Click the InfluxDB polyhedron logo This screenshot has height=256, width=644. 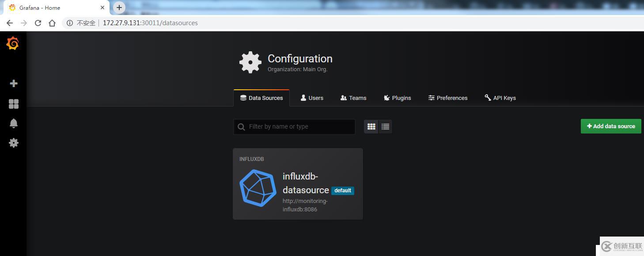tap(258, 188)
